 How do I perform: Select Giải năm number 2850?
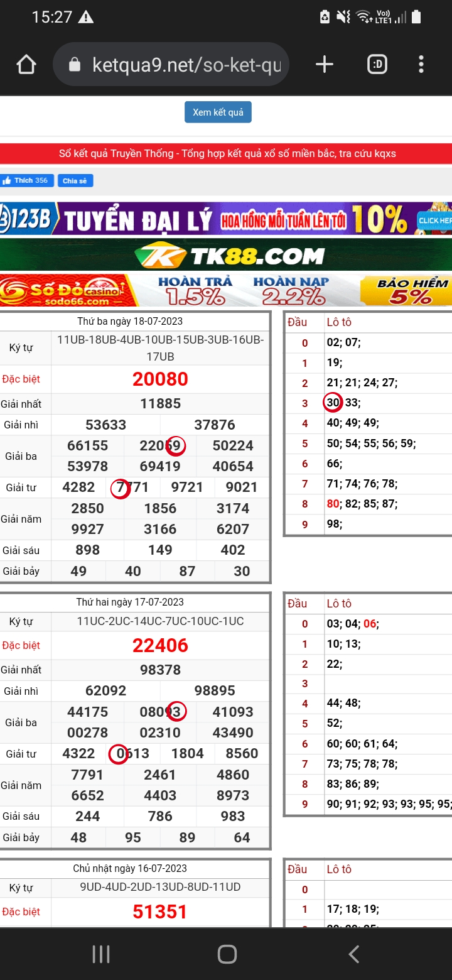(x=87, y=508)
